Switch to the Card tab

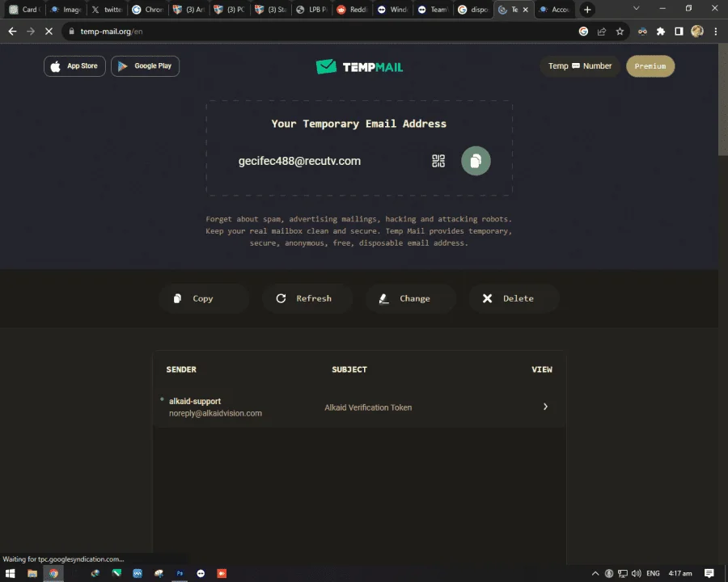(x=26, y=9)
